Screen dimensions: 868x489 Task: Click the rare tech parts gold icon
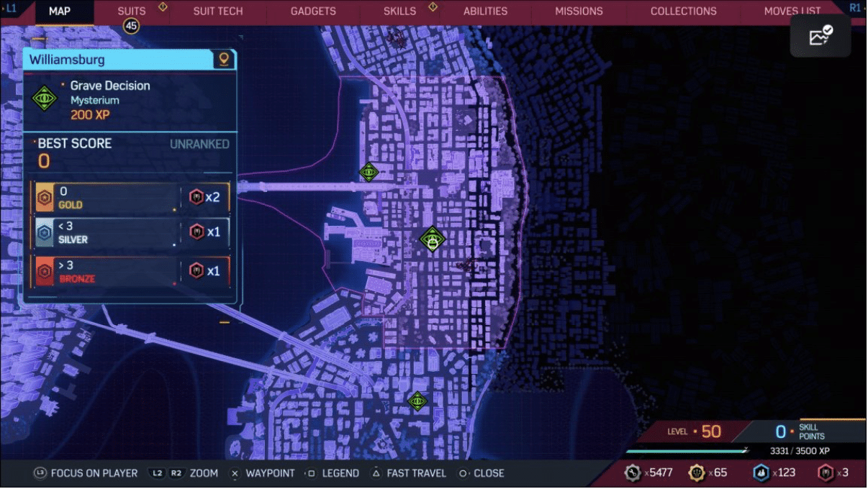tap(697, 472)
